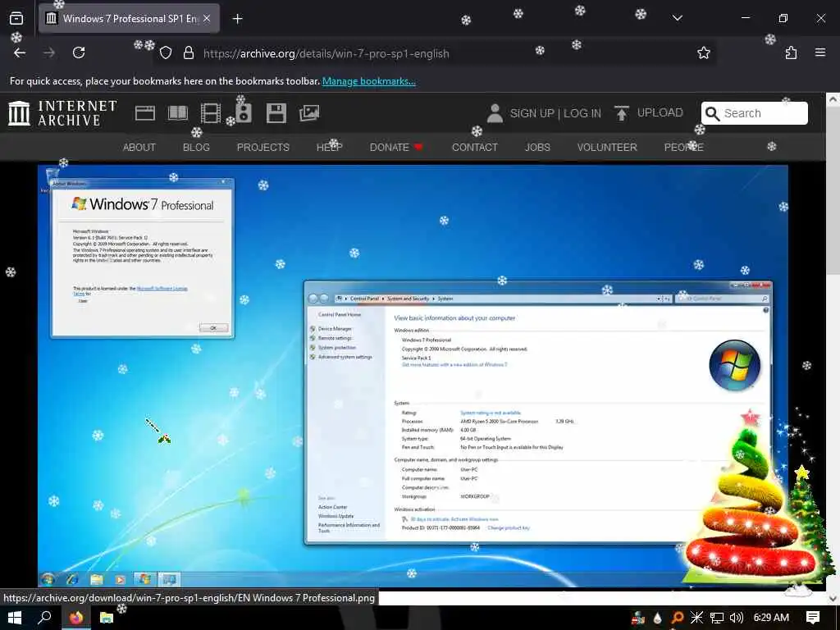The height and width of the screenshot is (630, 840).
Task: Select the Windows 7 Professional SP1 tab
Action: click(129, 19)
